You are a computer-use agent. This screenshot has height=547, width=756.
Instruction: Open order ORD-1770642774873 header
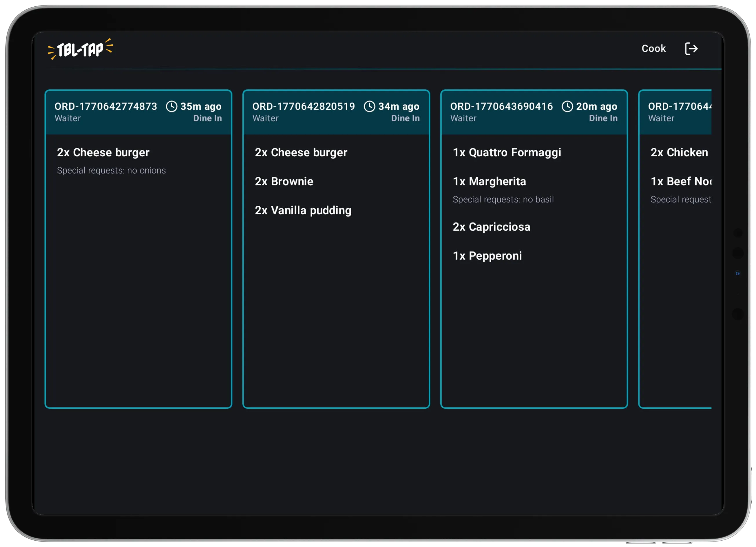tap(105, 107)
